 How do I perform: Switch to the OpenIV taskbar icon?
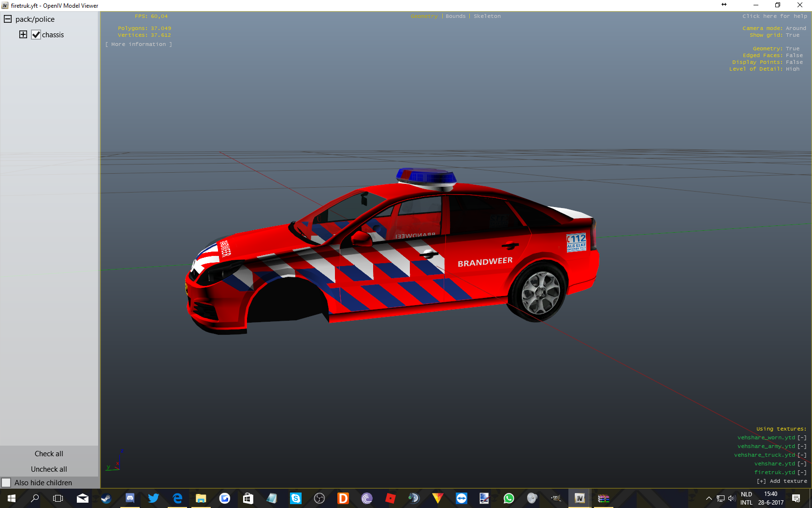point(580,498)
